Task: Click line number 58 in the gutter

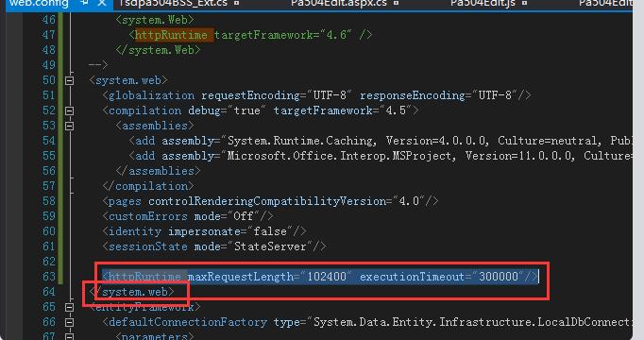Action: [49, 201]
